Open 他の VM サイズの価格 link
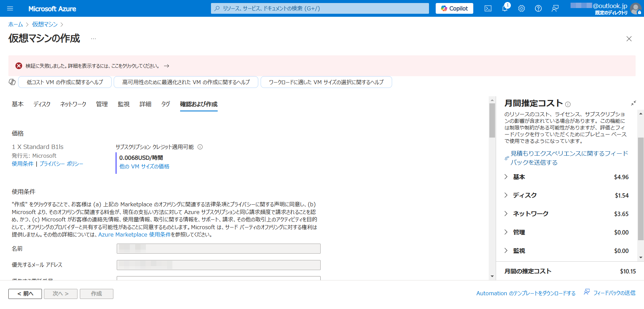This screenshot has height=309, width=644. [144, 166]
